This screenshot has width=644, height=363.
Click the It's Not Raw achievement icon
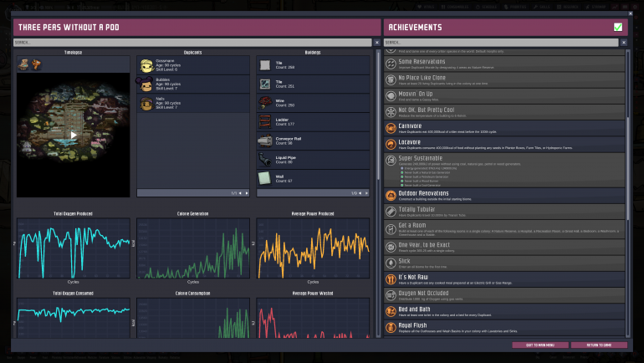click(x=391, y=278)
